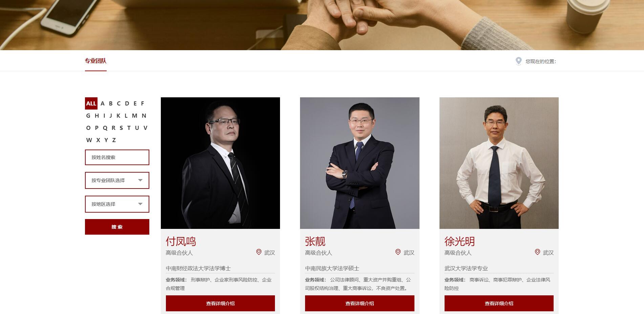Click the name 张靓 heading
The width and height of the screenshot is (644, 314).
click(315, 241)
